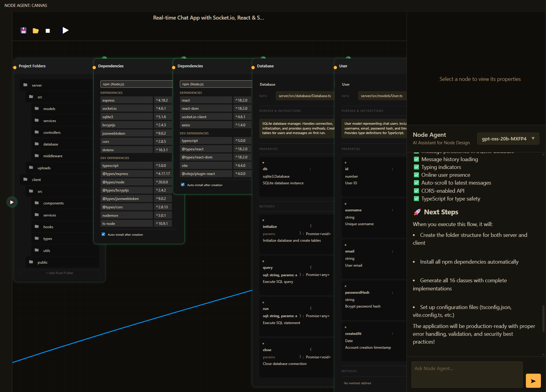Viewport: 546px width, 392px height.
Task: Click the orange port on the Database node
Action: [253, 67]
